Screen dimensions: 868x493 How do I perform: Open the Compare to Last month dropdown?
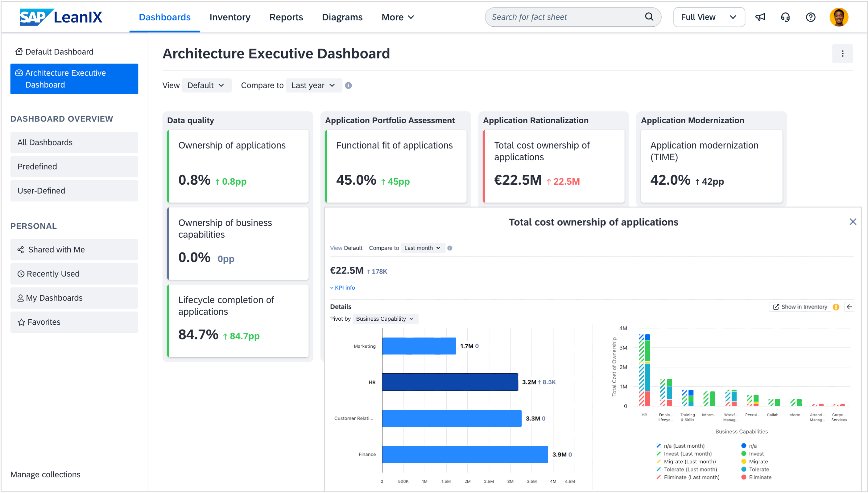tap(422, 248)
